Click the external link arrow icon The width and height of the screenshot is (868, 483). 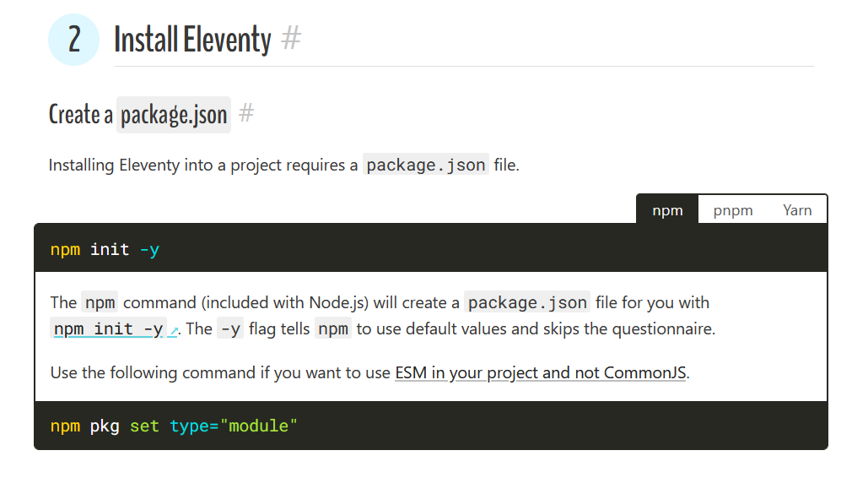click(173, 331)
